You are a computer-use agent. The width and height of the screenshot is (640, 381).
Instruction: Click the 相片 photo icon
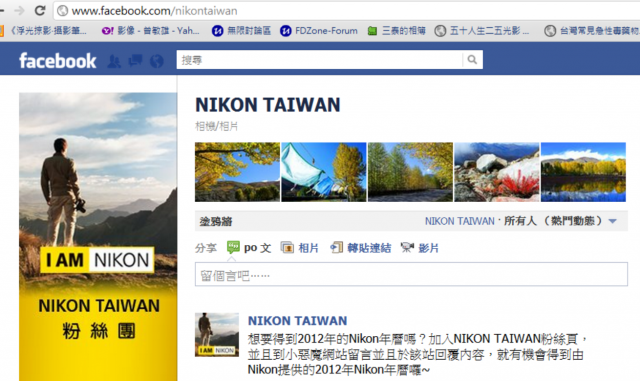(287, 247)
